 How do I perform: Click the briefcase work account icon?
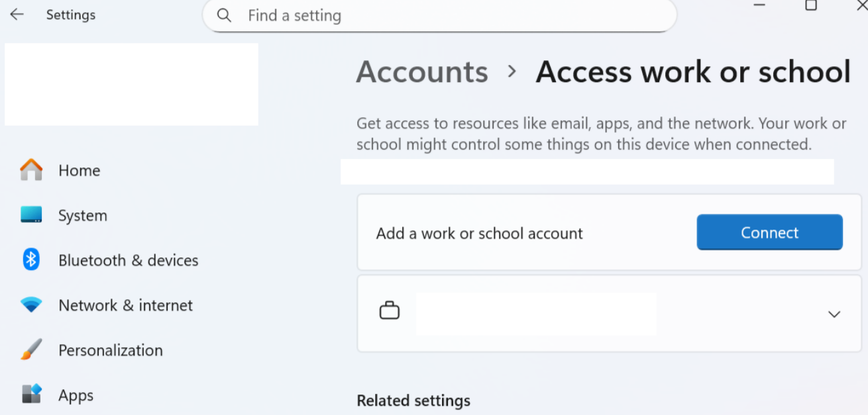(x=390, y=310)
